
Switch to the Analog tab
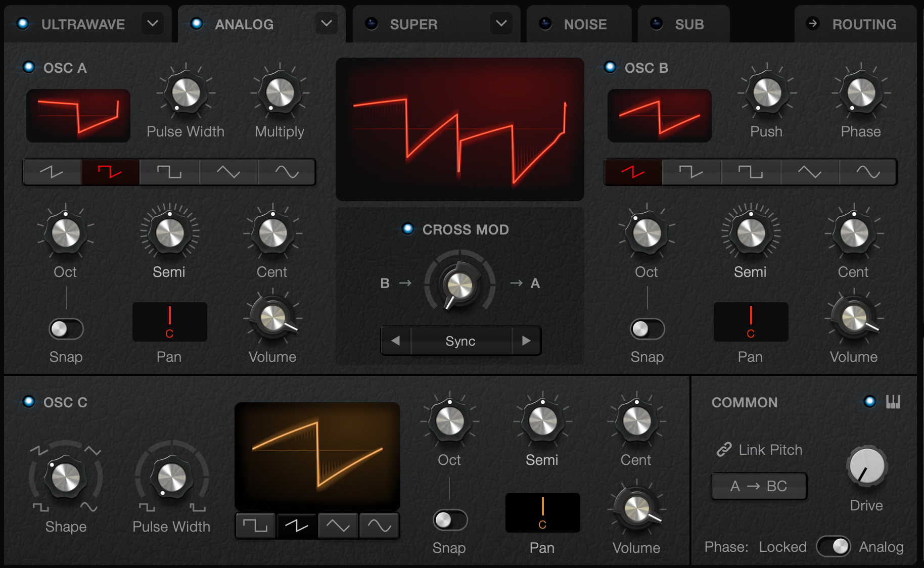[244, 24]
